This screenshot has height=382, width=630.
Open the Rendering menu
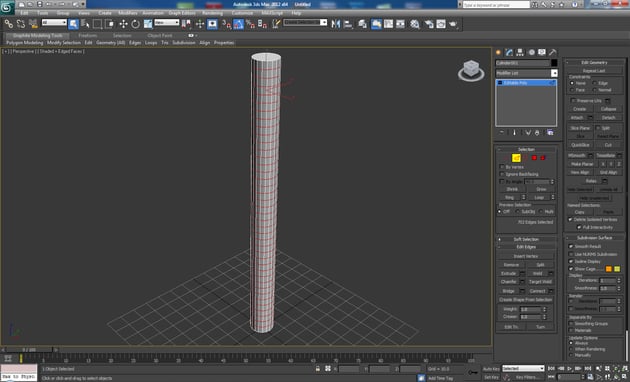213,13
